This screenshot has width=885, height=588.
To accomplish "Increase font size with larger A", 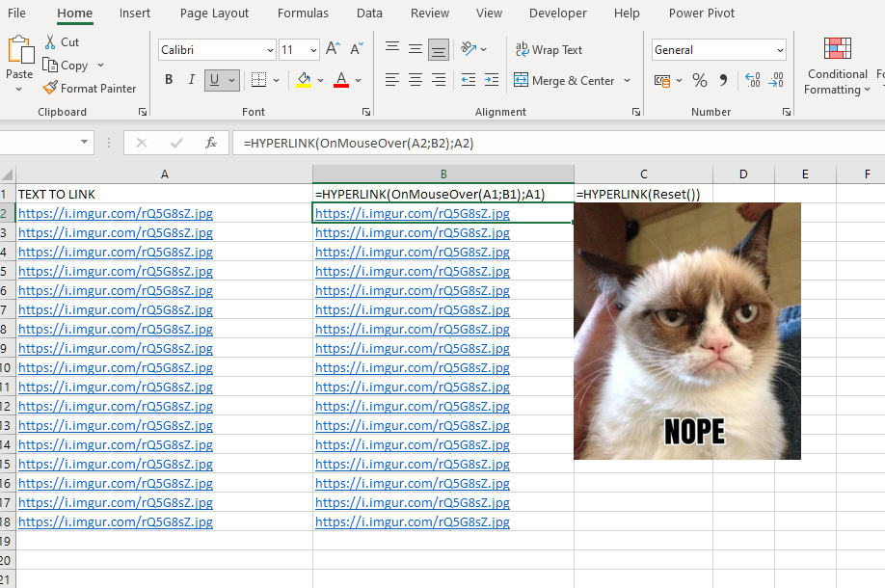I will point(333,49).
